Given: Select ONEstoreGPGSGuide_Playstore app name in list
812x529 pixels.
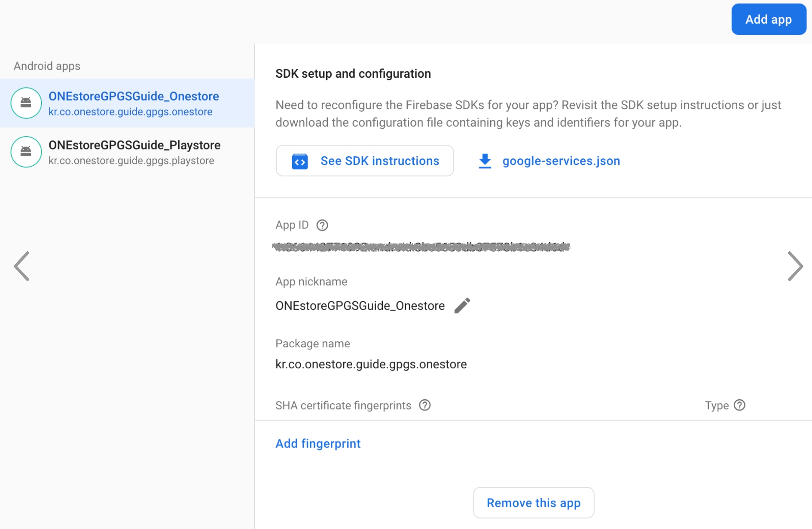Looking at the screenshot, I should [x=134, y=145].
